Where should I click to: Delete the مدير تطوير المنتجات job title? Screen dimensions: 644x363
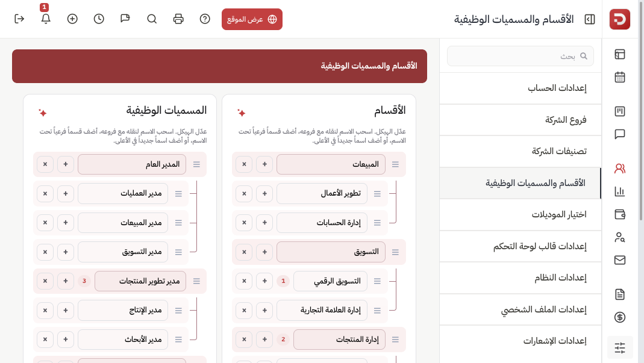(x=45, y=281)
